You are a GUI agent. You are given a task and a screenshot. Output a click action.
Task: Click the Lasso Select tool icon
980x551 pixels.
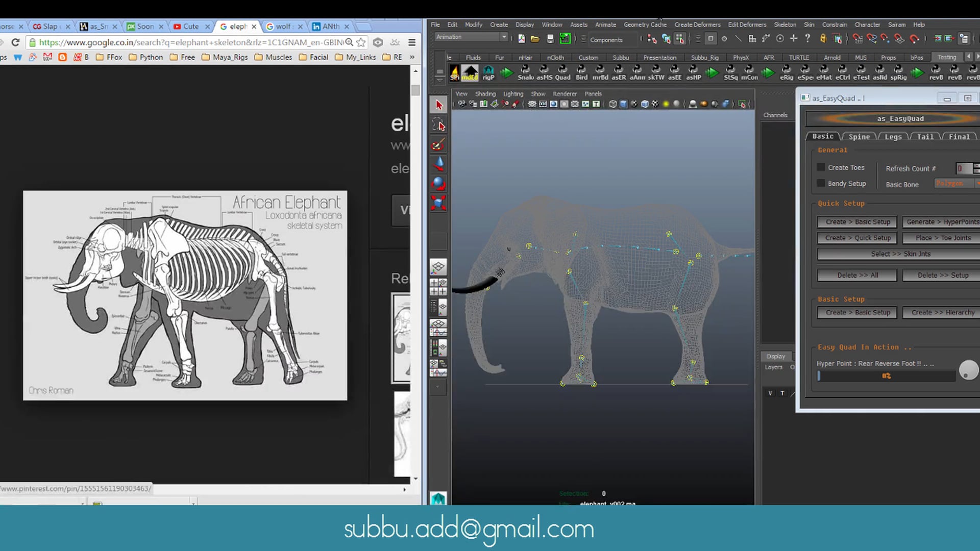(x=438, y=125)
